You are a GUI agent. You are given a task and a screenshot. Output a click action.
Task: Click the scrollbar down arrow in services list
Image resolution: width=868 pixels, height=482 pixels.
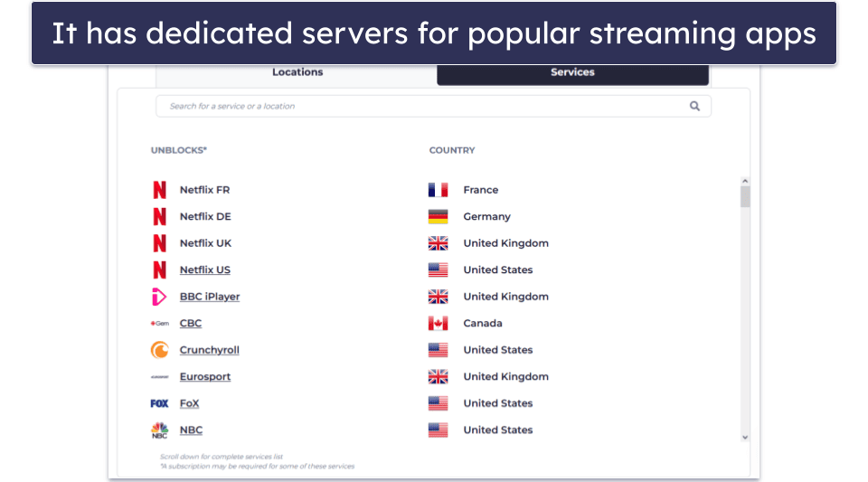[x=745, y=437]
